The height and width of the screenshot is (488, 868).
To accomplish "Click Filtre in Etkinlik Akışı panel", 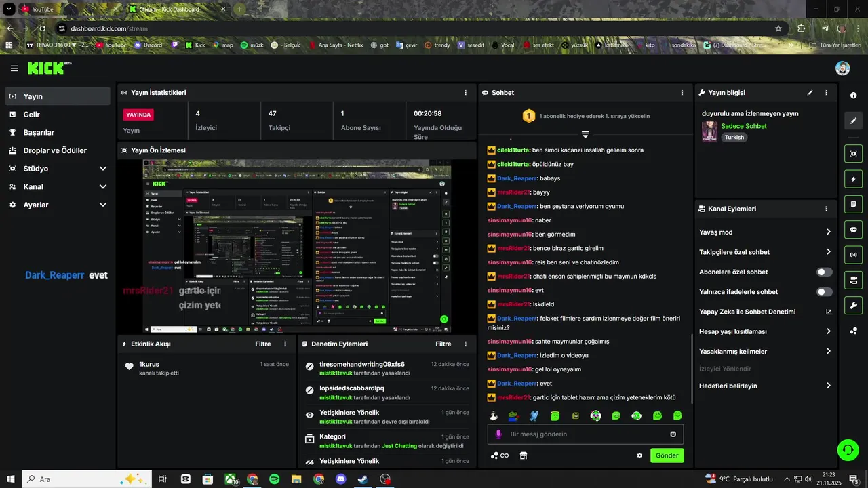I will (263, 344).
